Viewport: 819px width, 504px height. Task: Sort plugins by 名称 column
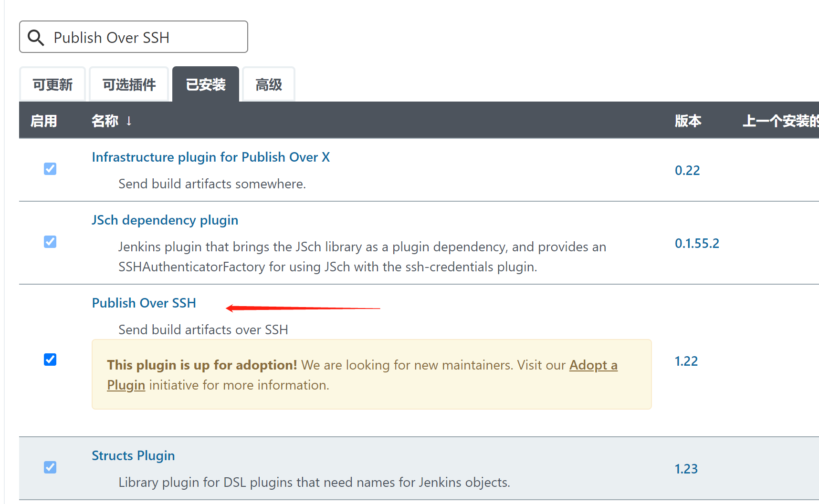pos(105,121)
